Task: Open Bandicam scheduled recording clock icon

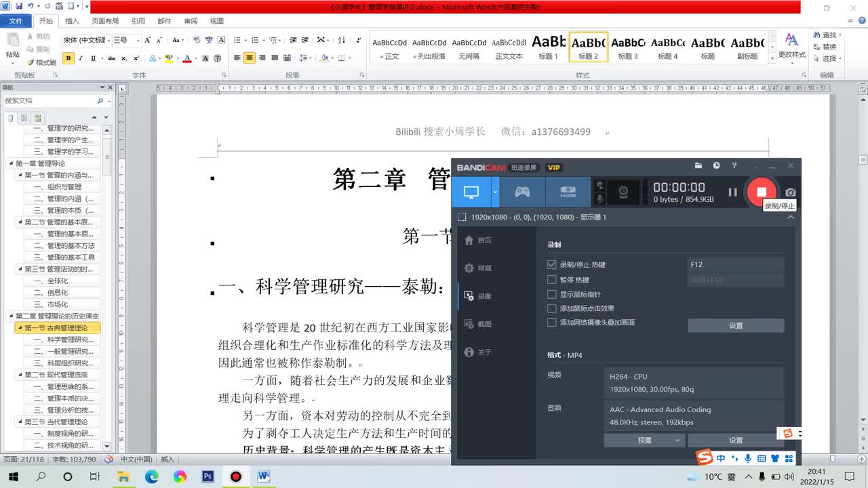Action: (x=716, y=165)
